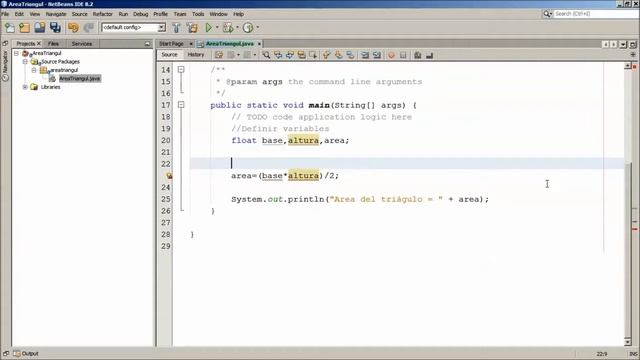Viewport: 640px width, 360px height.
Task: Start macro recording with the red circle icon
Action: (x=391, y=55)
